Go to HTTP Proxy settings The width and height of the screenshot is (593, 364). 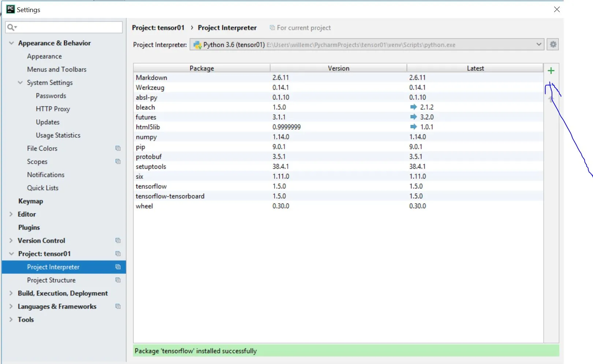click(x=53, y=109)
